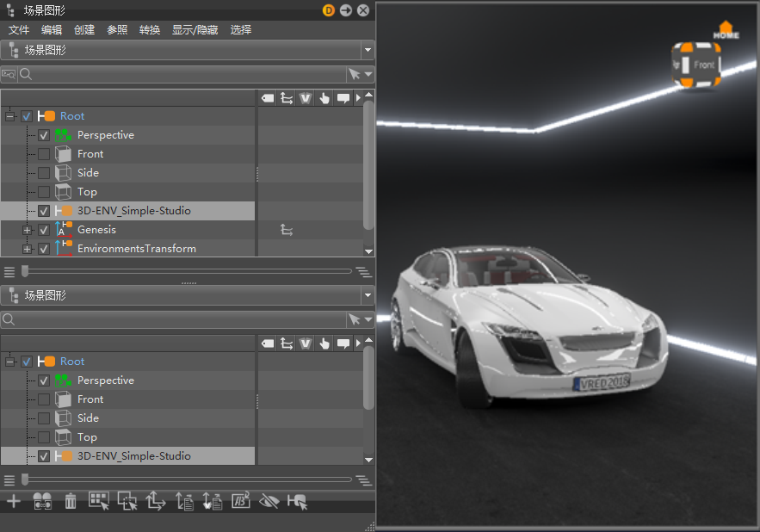The width and height of the screenshot is (760, 532).
Task: Select the 3D-ENV_Simple-Studio node in upper tree
Action: point(133,211)
